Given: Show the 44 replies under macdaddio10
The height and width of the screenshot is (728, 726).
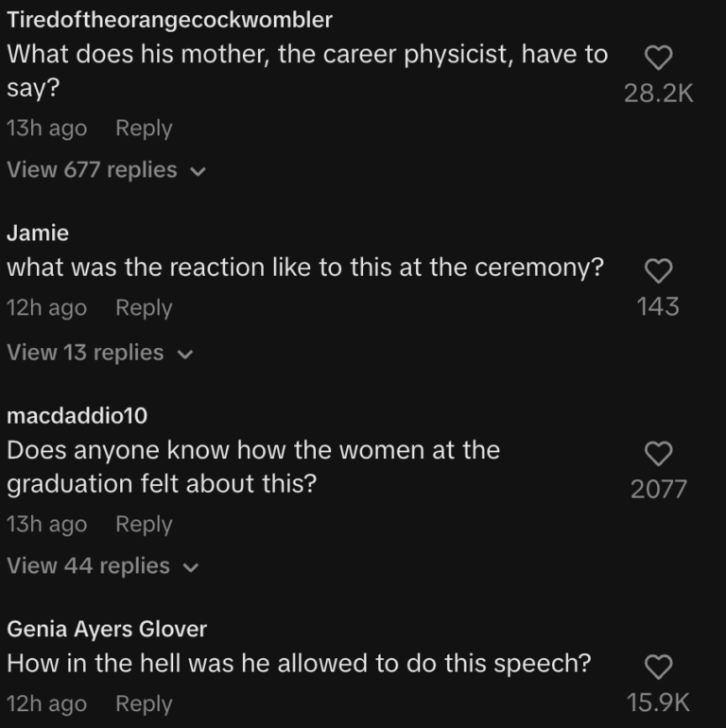Looking at the screenshot, I should tap(101, 566).
